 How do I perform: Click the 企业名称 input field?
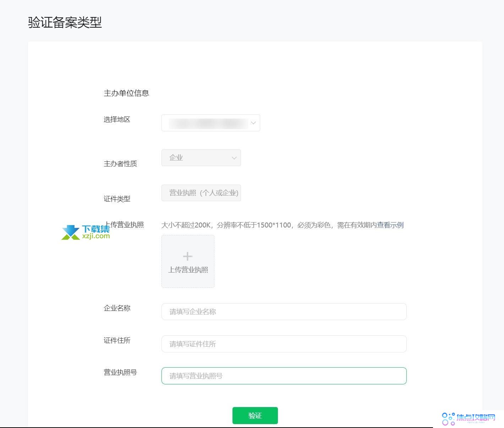[x=284, y=312]
